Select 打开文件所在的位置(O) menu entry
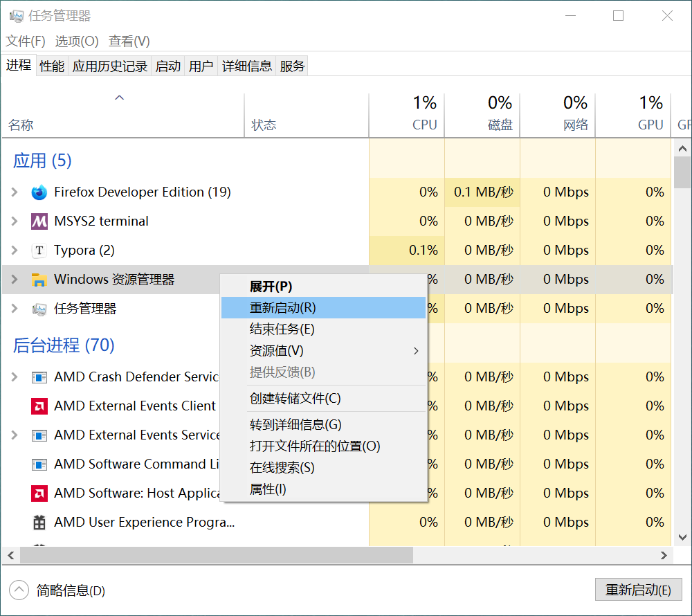This screenshot has height=616, width=692. [x=315, y=446]
